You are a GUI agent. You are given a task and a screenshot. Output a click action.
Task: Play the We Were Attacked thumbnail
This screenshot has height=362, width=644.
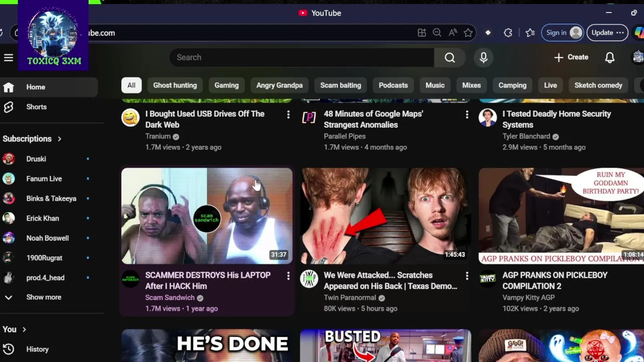[x=385, y=216]
